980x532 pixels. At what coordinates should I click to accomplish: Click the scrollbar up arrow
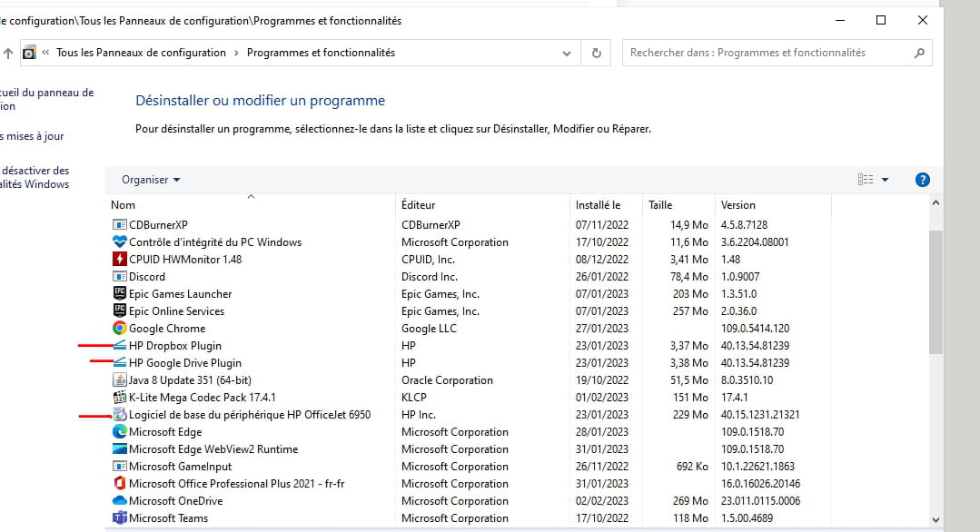coord(935,203)
